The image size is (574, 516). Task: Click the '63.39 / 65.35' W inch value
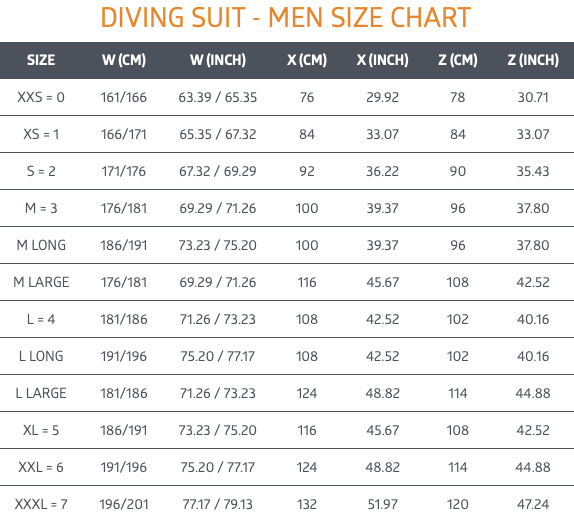218,97
